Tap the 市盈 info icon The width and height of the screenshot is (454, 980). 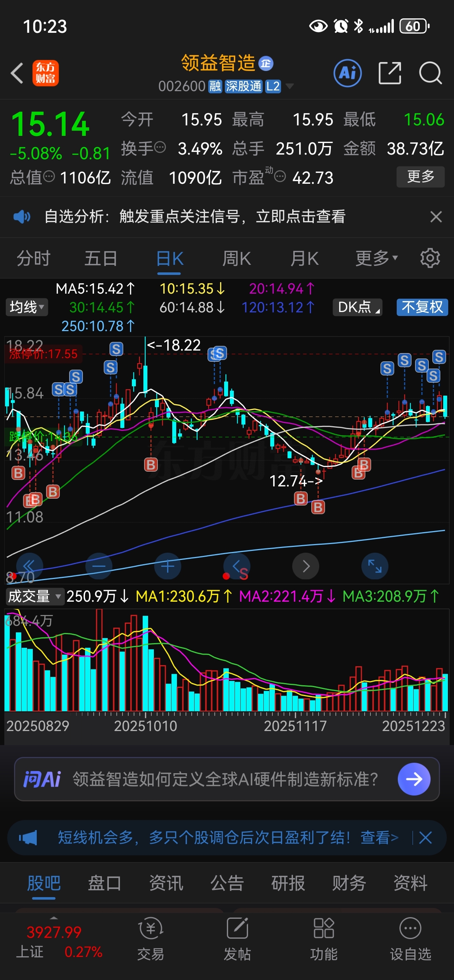click(280, 177)
